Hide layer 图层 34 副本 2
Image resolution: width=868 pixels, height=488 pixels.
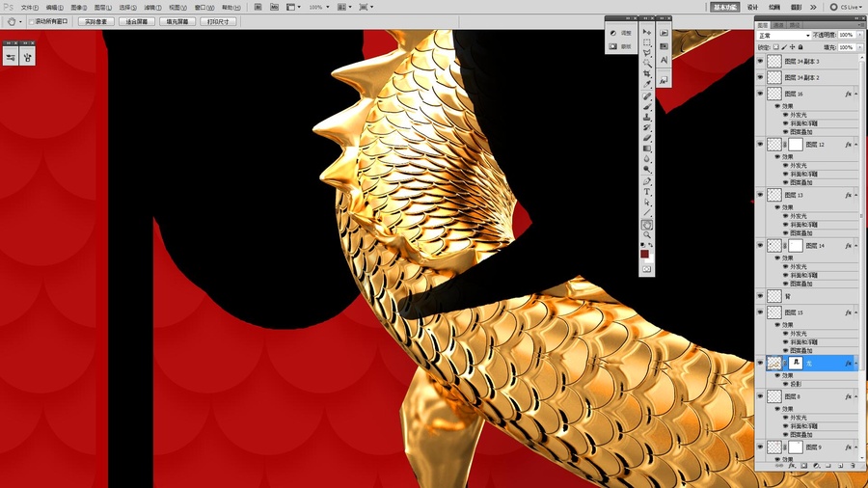click(760, 77)
